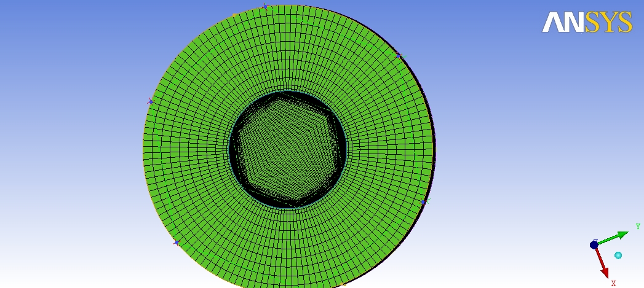Select the blue Z axis ball on triad
The height and width of the screenshot is (288, 644).
tap(594, 244)
